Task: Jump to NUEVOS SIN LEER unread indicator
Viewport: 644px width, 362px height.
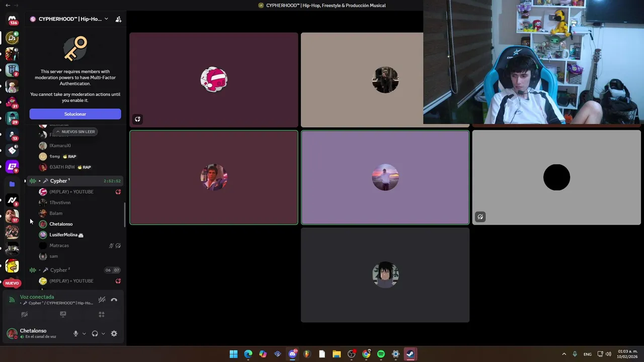Action: click(75, 132)
